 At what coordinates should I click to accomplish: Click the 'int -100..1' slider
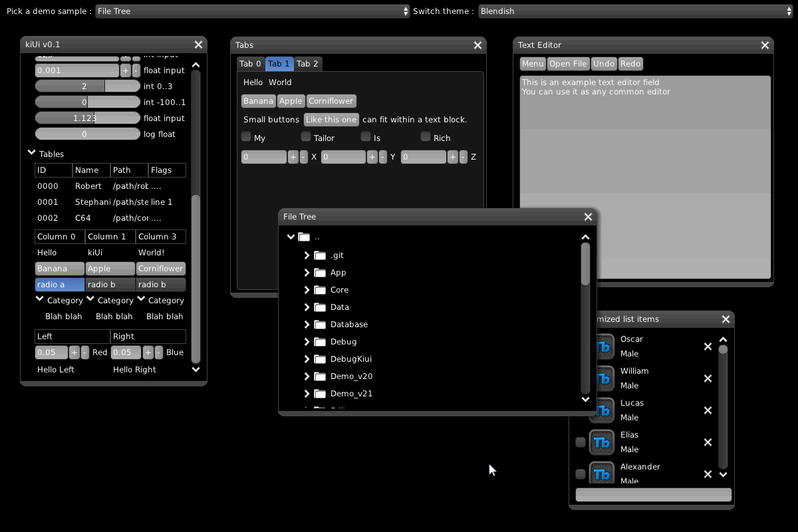coord(87,102)
